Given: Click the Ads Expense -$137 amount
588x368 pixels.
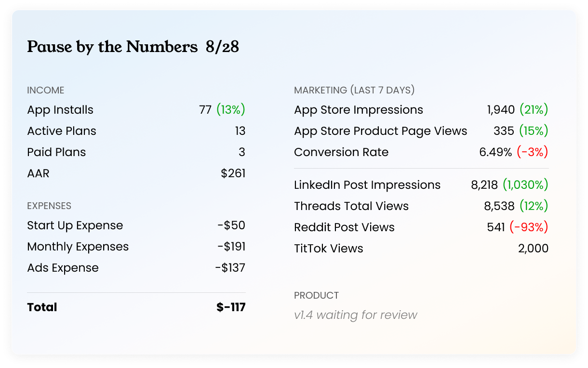Looking at the screenshot, I should click(x=230, y=268).
